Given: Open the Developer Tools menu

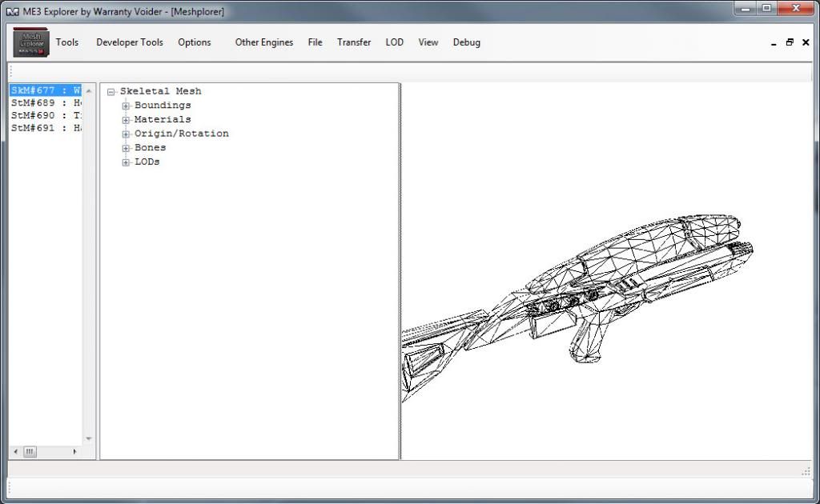Looking at the screenshot, I should click(130, 42).
